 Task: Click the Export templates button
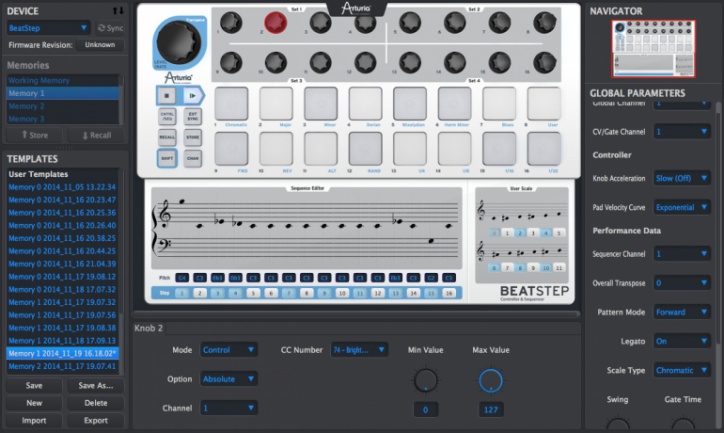click(x=96, y=421)
